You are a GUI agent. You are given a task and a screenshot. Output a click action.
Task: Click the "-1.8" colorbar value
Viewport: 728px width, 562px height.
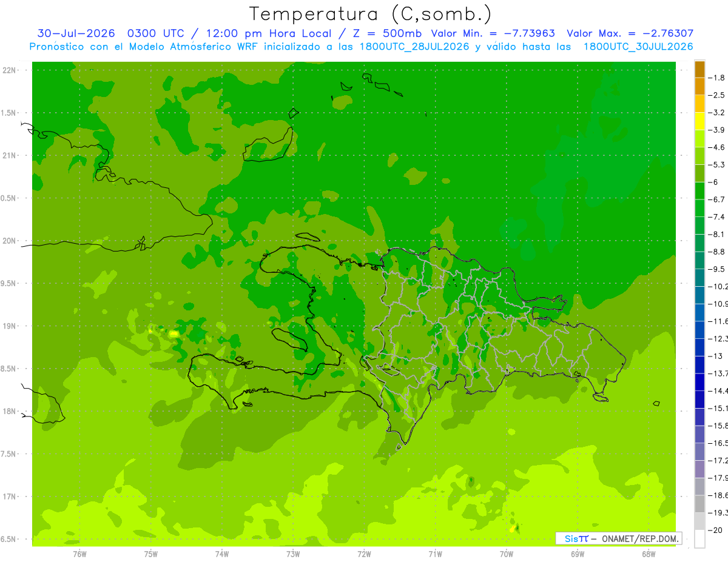(716, 78)
